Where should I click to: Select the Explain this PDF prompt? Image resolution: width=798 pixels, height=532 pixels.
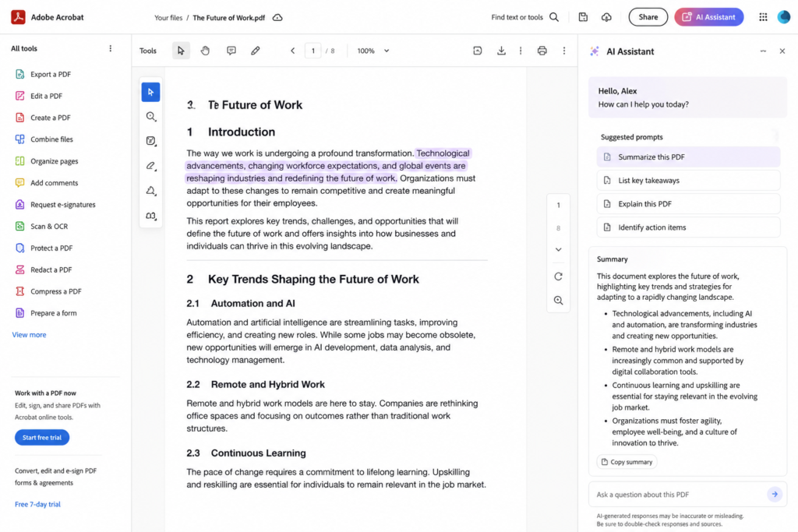[688, 204]
